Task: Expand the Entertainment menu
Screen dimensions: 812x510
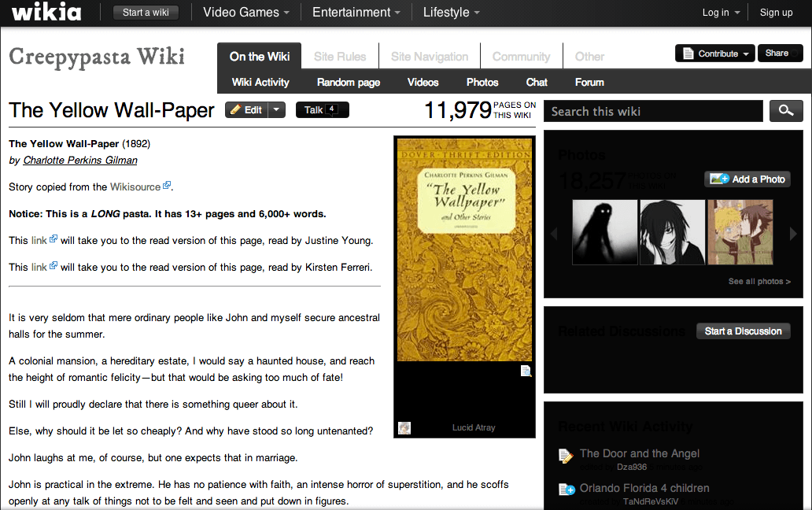Action: [x=356, y=13]
